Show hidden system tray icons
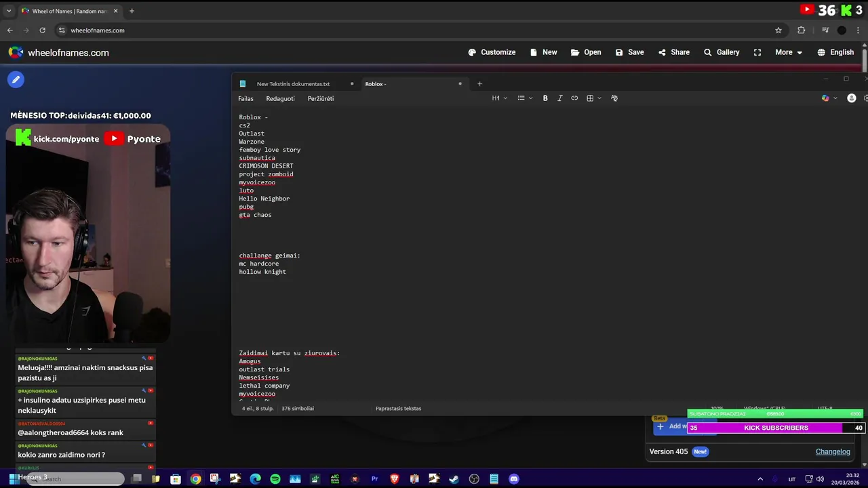This screenshot has height=488, width=868. point(760,479)
